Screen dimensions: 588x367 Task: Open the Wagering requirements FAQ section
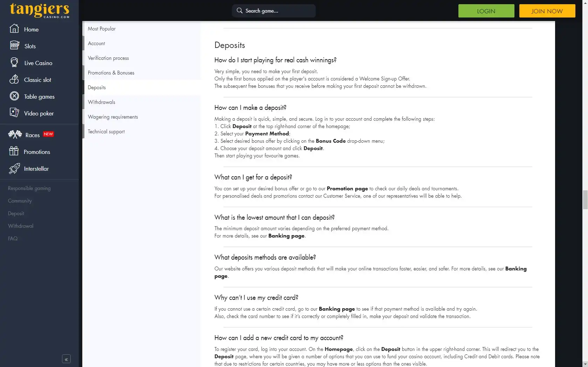coord(113,117)
